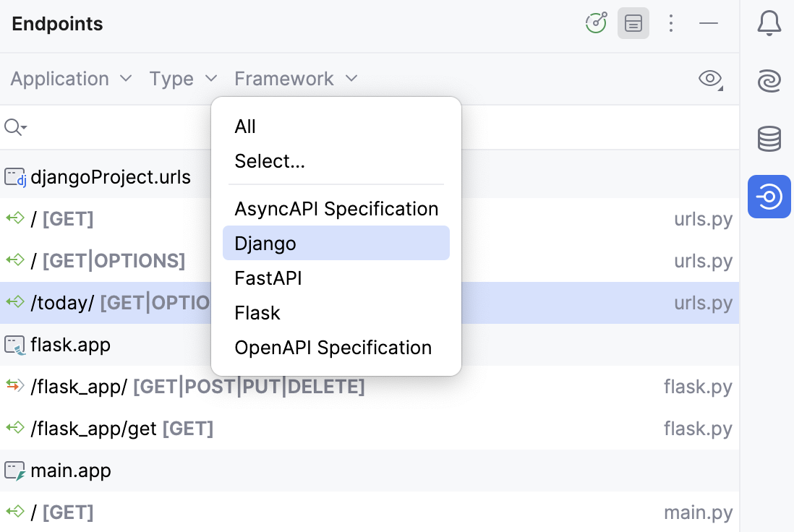Choose OpenAPI Specification in the framework menu
Screen dimensions: 794x532
tap(333, 348)
